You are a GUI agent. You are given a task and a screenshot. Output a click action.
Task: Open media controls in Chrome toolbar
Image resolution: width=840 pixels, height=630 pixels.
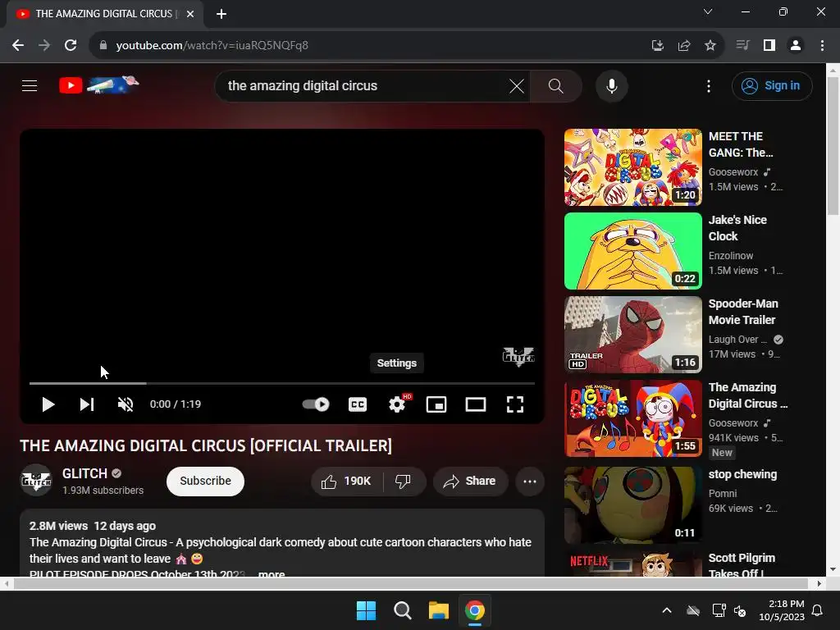click(742, 46)
